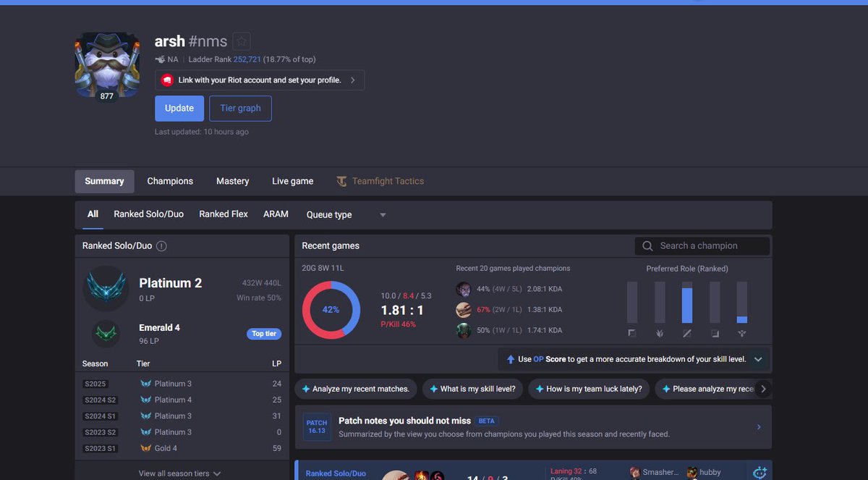The width and height of the screenshot is (868, 480).
Task: Click the Patch 16.13 badge
Action: coord(317,427)
